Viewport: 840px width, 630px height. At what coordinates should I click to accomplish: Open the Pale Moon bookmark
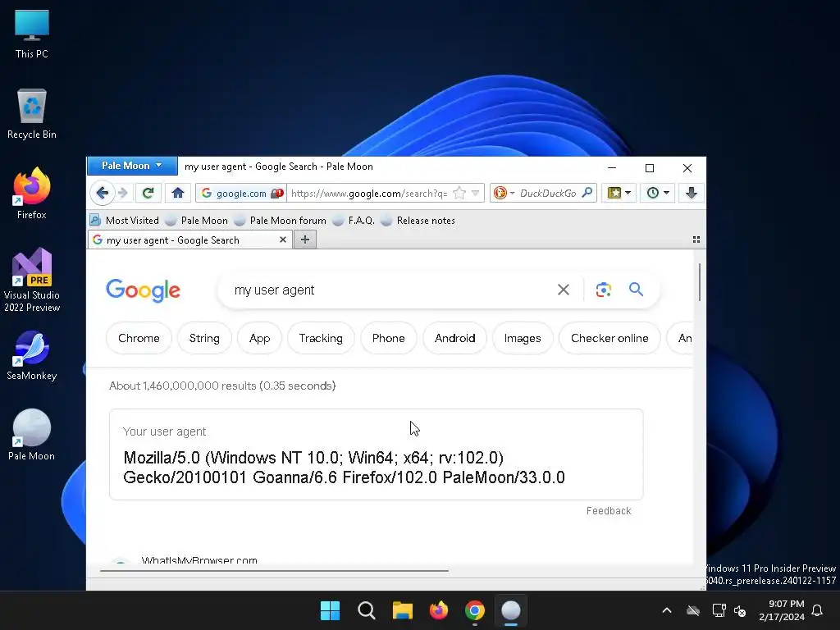pos(197,220)
